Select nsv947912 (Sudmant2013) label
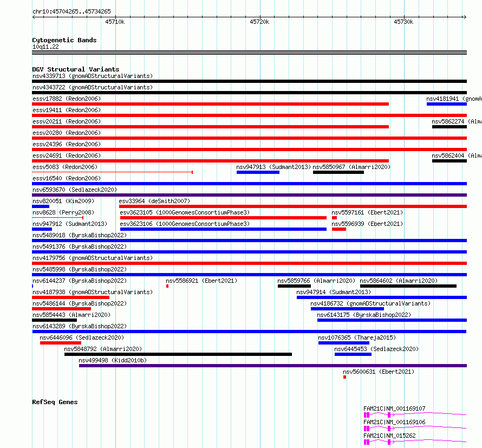 point(70,224)
